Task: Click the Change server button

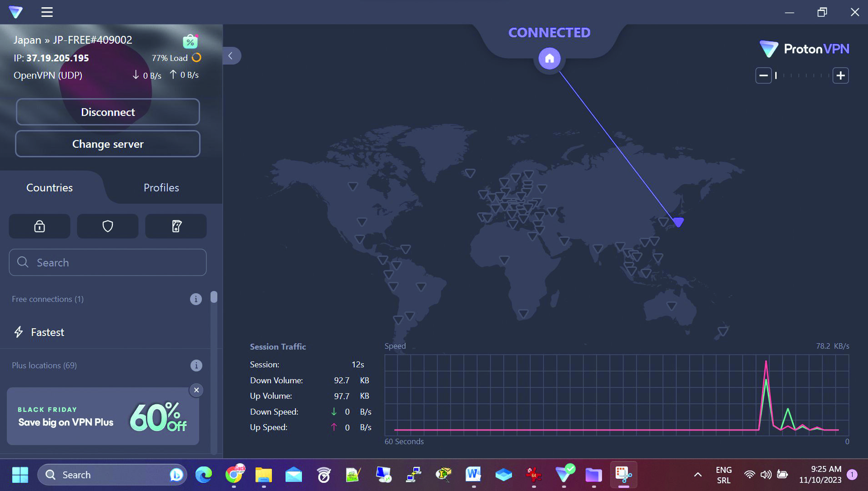Action: (108, 144)
